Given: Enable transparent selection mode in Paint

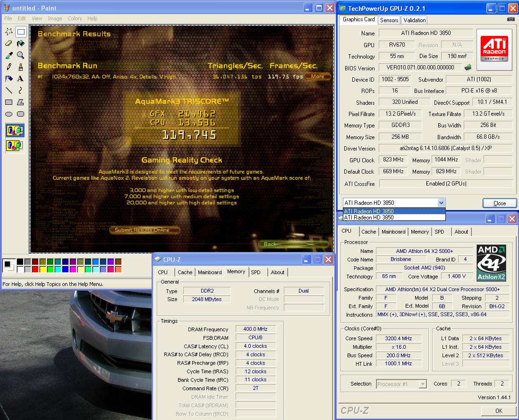Looking at the screenshot, I should pyautogui.click(x=15, y=145).
